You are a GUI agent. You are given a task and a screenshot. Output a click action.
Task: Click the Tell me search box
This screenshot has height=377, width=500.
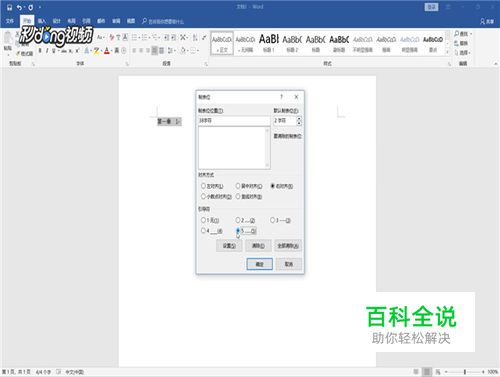tap(163, 21)
